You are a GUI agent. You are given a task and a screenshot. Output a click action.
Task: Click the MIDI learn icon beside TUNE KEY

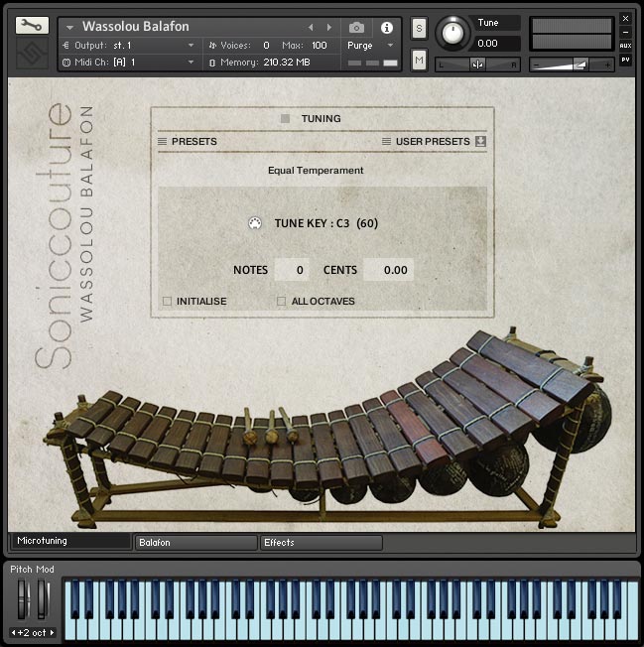coord(255,223)
